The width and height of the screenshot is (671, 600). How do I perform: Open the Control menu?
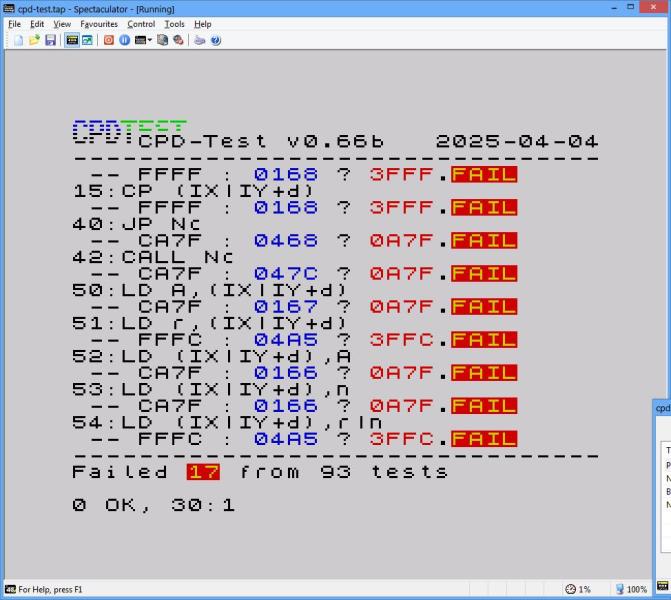141,24
